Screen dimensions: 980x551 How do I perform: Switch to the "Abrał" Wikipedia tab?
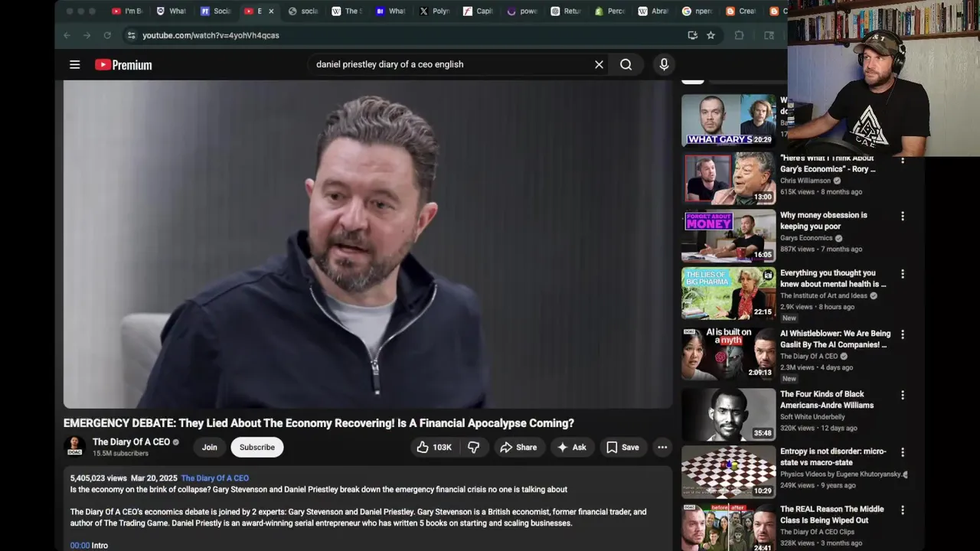coord(654,11)
